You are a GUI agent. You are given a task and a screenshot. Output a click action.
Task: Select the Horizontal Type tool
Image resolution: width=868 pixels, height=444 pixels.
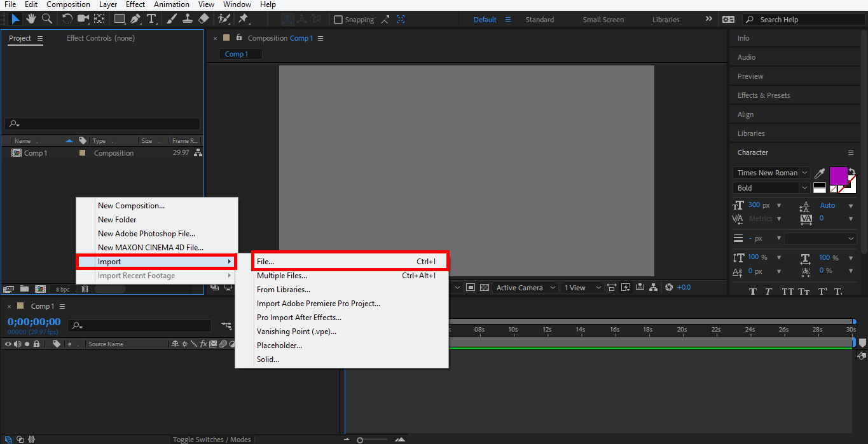[x=151, y=19]
